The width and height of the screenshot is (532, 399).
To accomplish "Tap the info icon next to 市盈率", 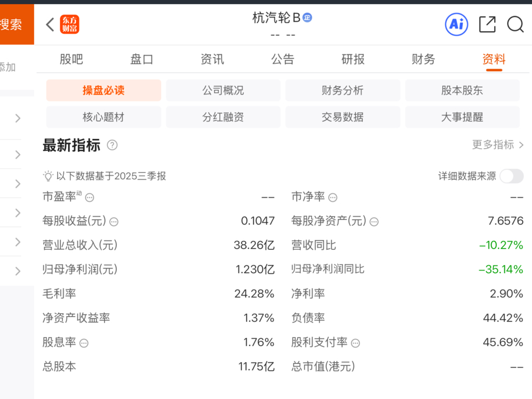I will click(x=90, y=197).
